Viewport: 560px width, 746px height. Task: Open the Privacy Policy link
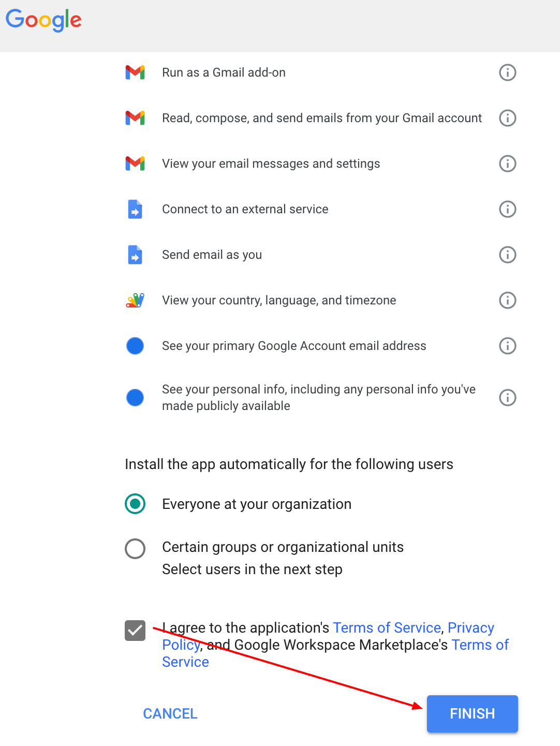(470, 628)
